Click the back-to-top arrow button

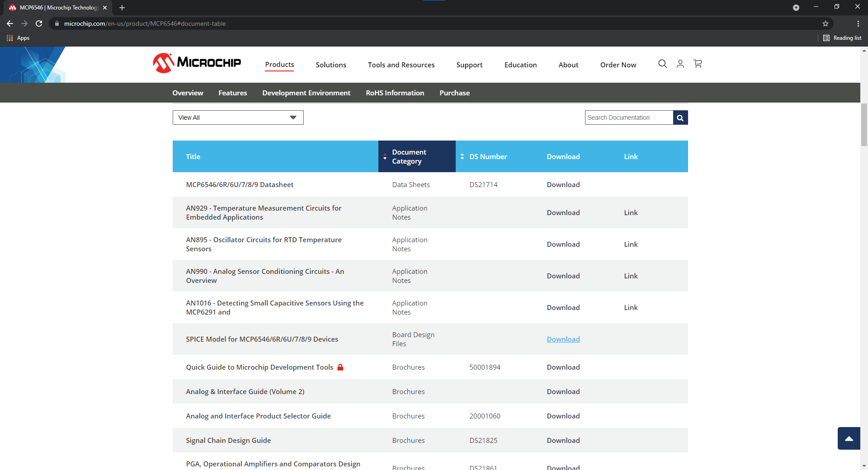point(849,438)
